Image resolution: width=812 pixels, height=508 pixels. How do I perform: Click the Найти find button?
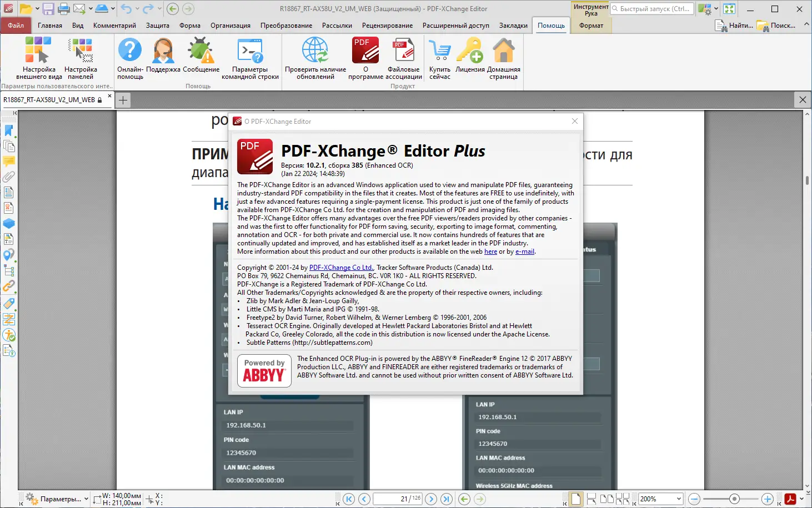click(x=734, y=26)
